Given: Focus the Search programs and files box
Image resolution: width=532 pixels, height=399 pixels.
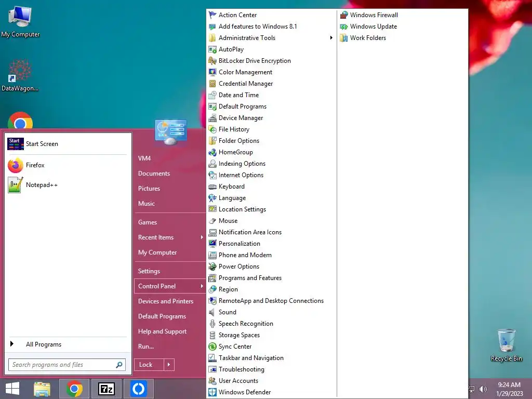Looking at the screenshot, I should pos(67,365).
